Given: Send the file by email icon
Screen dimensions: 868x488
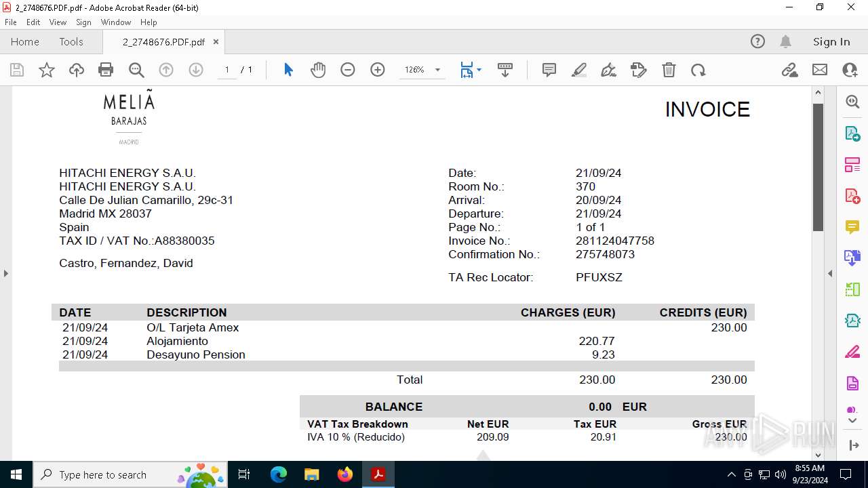Looking at the screenshot, I should click(820, 70).
